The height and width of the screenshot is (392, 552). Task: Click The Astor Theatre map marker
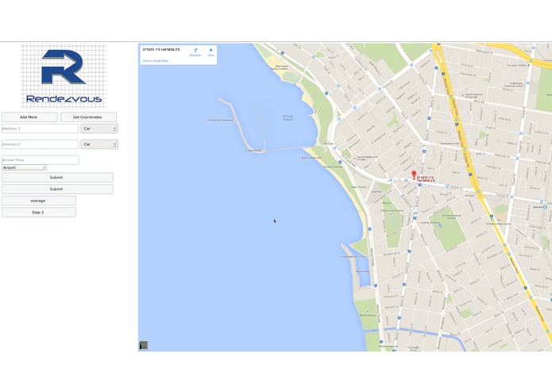click(528, 65)
